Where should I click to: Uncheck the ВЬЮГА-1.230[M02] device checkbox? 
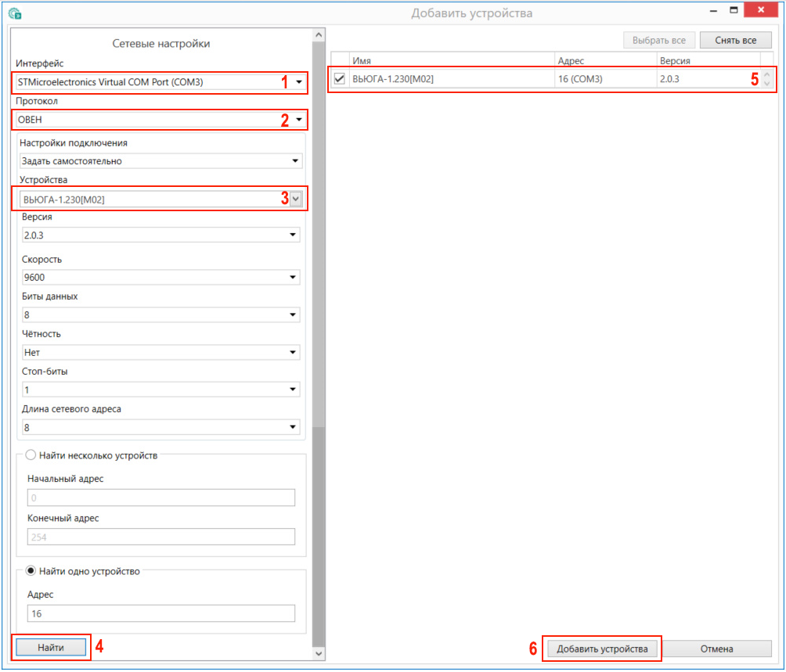340,78
